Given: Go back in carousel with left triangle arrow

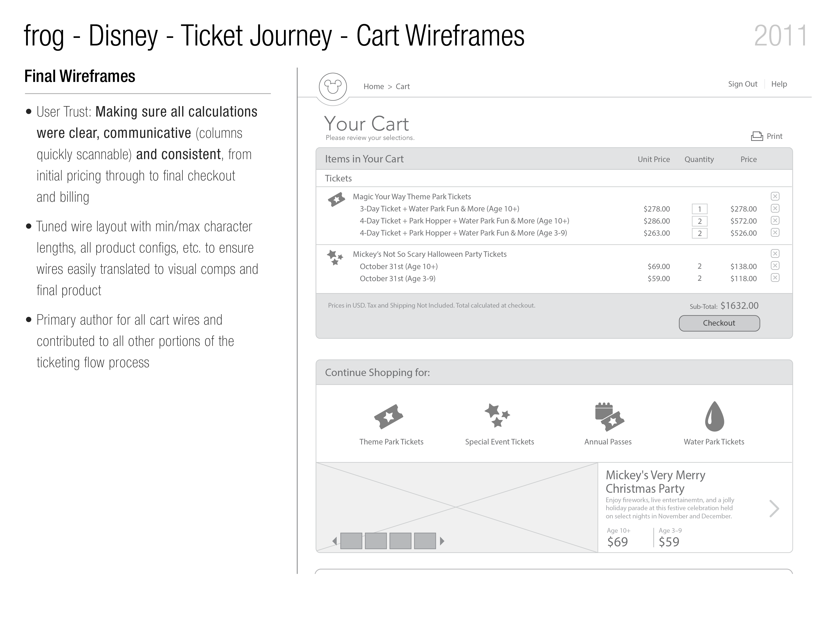Looking at the screenshot, I should pos(335,541).
